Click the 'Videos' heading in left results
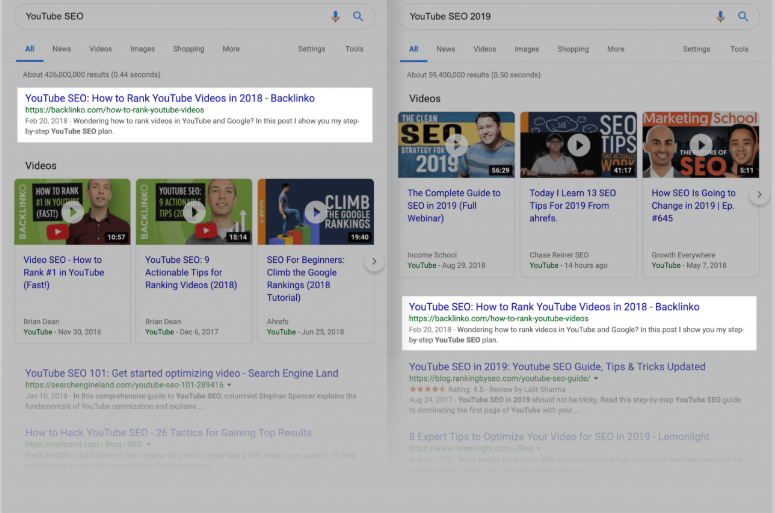This screenshot has width=775, height=513. (41, 166)
